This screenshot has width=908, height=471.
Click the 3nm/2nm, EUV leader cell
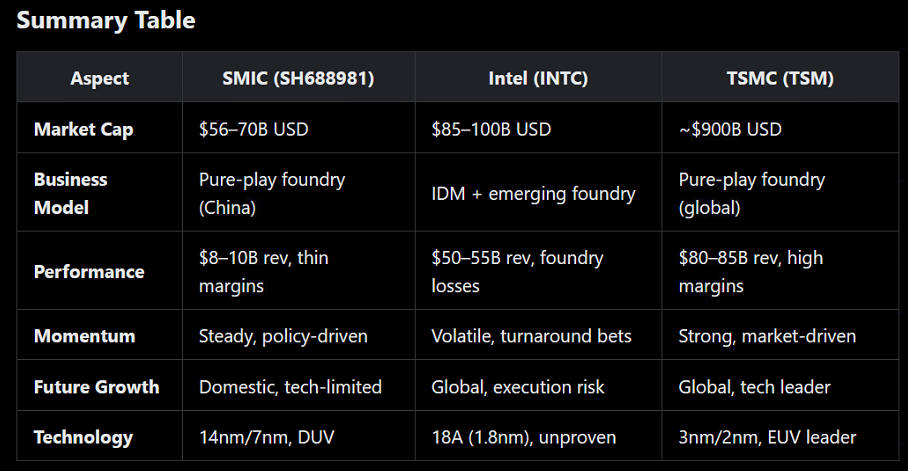(x=767, y=437)
